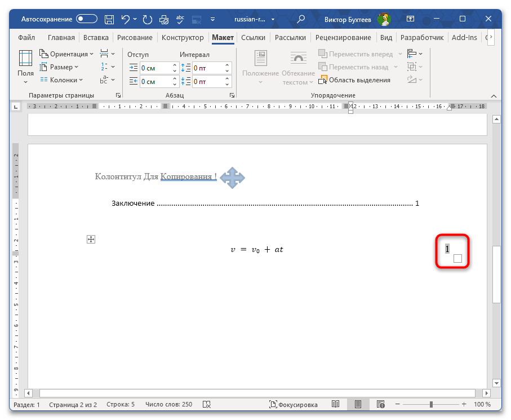
Task: Select print layout view in the status bar
Action: pyautogui.click(x=358, y=404)
